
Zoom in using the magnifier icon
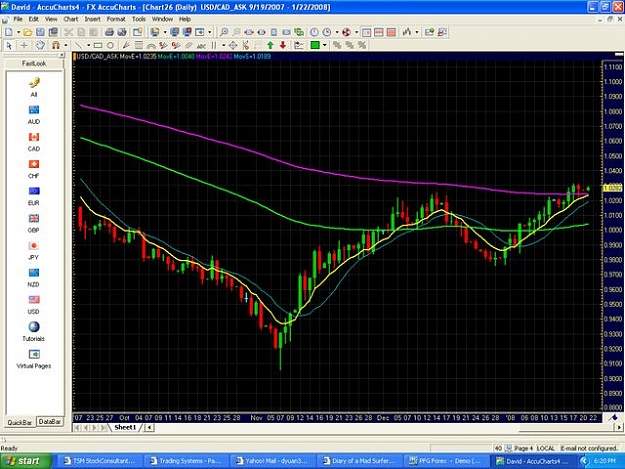coord(224,32)
